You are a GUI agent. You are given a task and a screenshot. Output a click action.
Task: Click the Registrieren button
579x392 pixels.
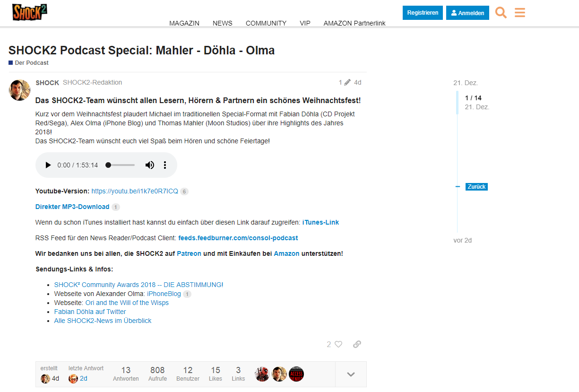pyautogui.click(x=423, y=13)
